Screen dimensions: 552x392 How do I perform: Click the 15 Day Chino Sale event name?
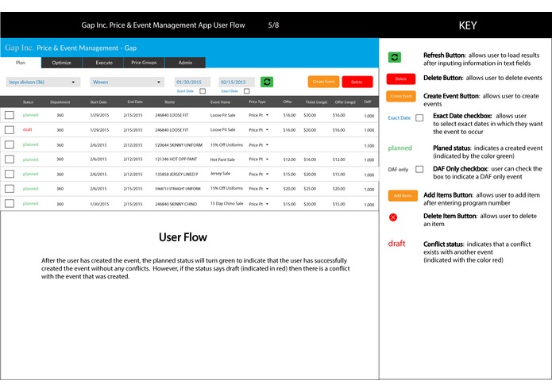point(226,204)
